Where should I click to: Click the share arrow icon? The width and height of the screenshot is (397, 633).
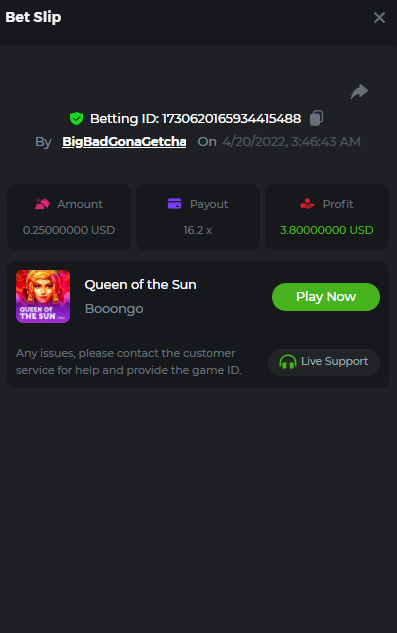[359, 91]
